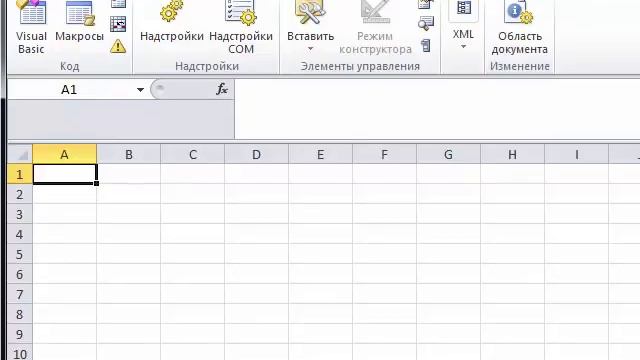Open the Область документа panel
Image resolution: width=640 pixels, height=360 pixels.
[x=520, y=28]
